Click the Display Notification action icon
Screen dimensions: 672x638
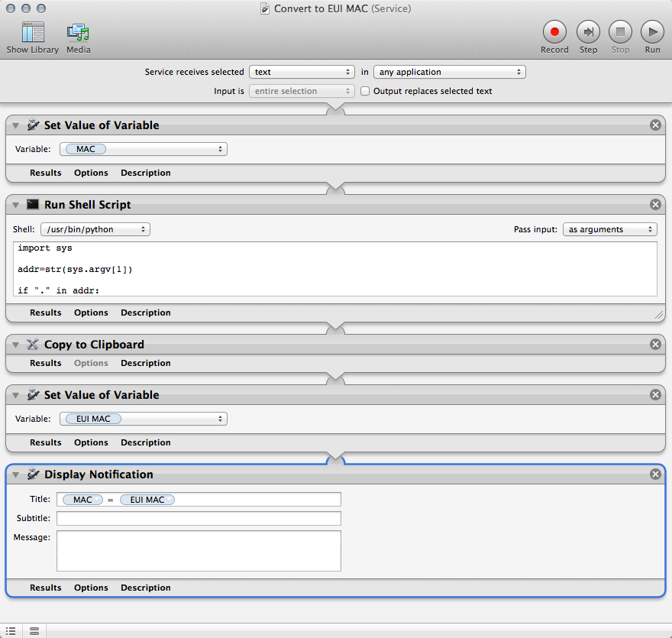[33, 474]
